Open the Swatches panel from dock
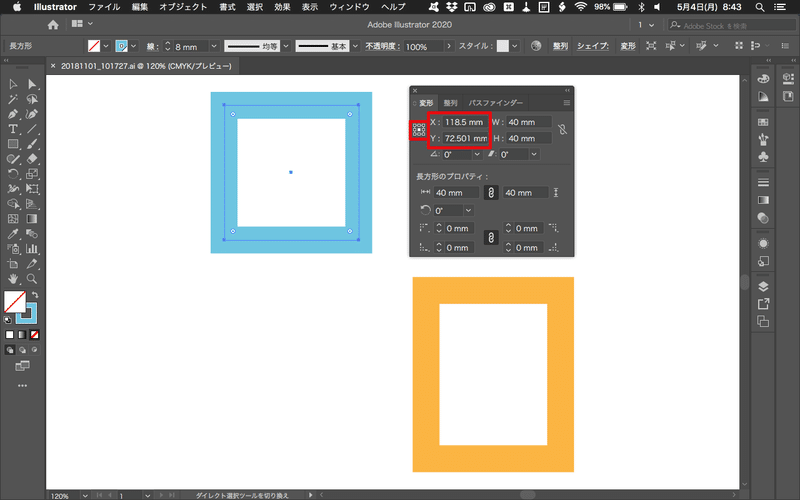 [x=763, y=122]
